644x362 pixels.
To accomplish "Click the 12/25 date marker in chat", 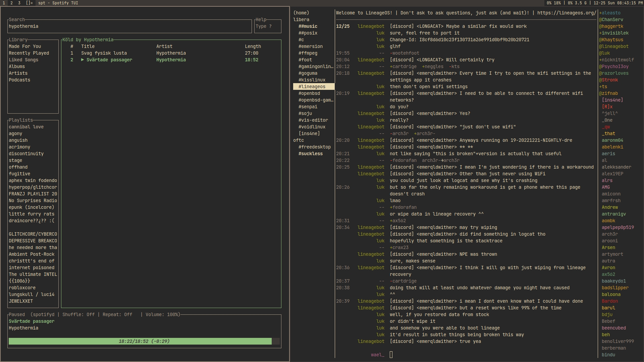I will pos(343,26).
